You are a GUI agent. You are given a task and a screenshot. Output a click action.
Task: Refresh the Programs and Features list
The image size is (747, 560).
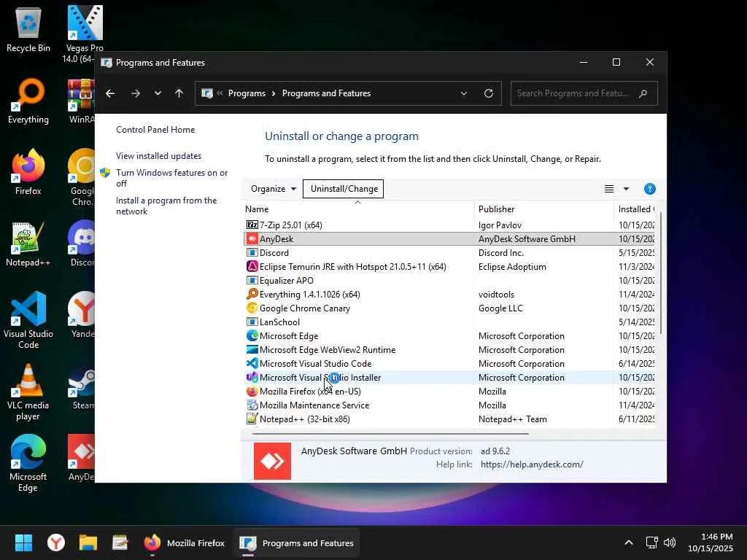pyautogui.click(x=488, y=93)
